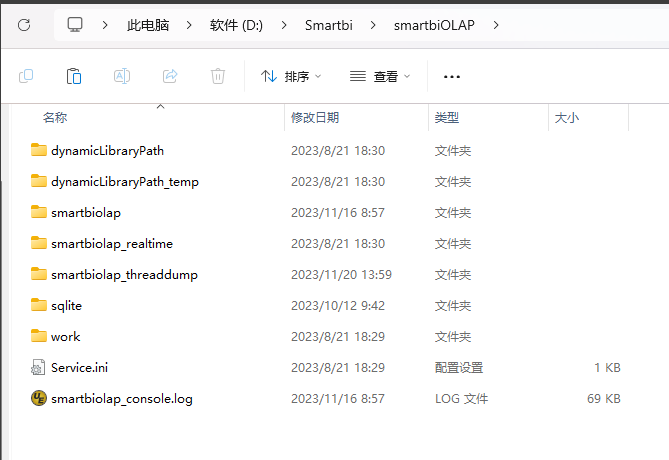Click the 69 KB size cell

coord(604,399)
